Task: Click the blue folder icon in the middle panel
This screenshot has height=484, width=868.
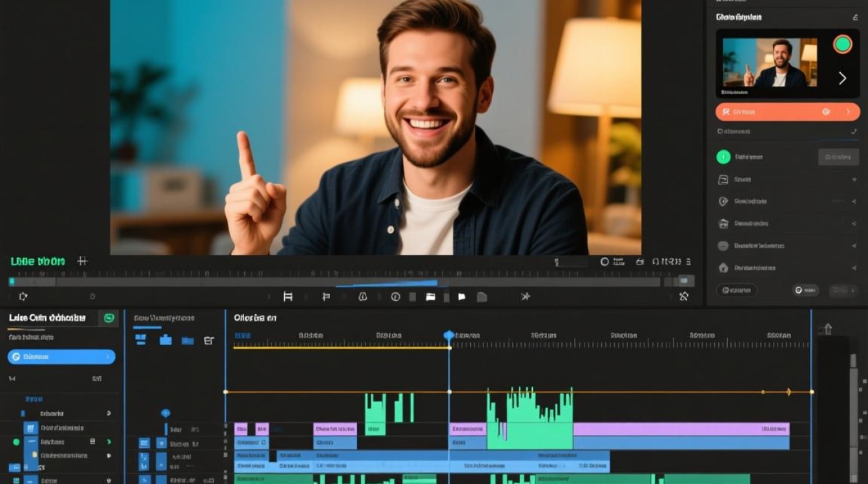Action: tap(187, 341)
